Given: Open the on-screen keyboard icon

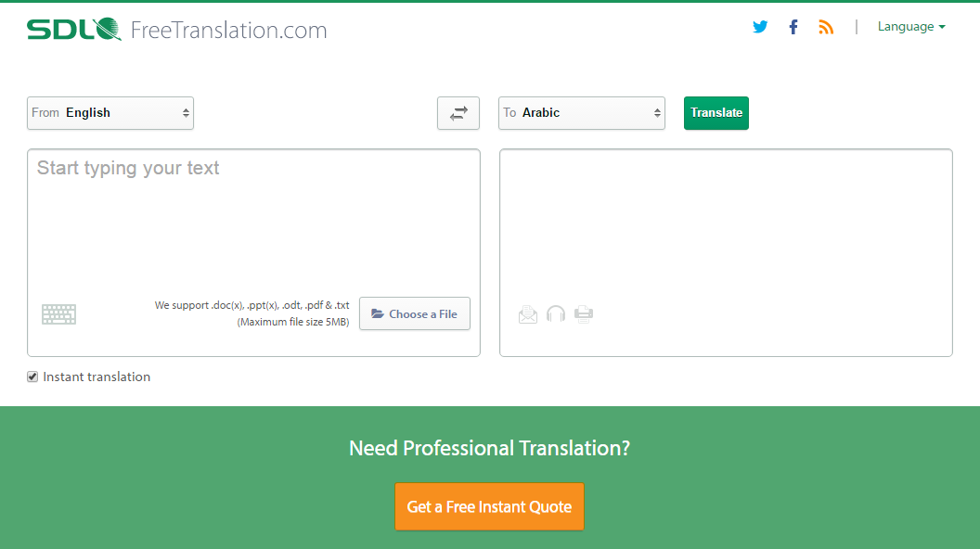Looking at the screenshot, I should point(58,314).
